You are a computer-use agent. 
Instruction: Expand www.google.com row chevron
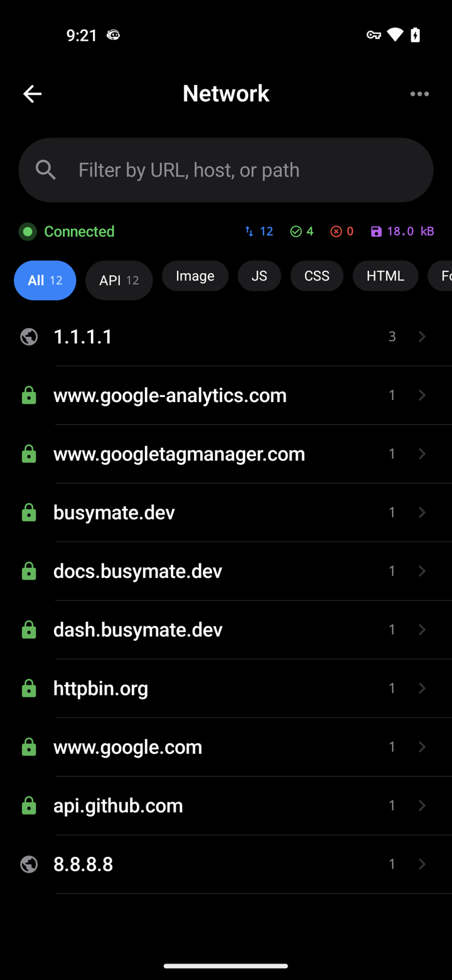tap(422, 747)
